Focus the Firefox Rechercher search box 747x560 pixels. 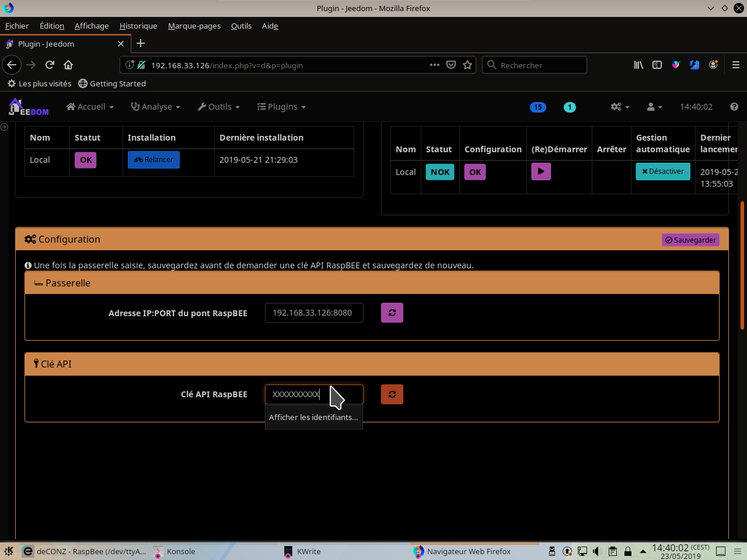pyautogui.click(x=535, y=65)
